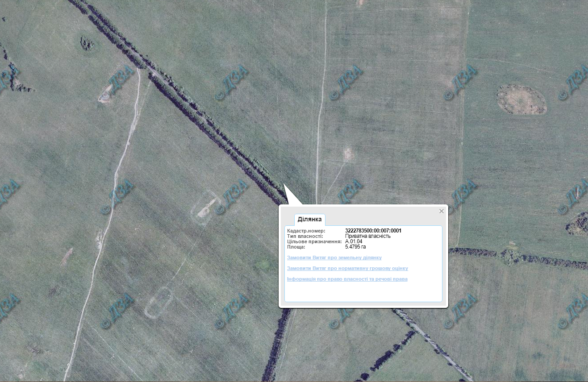Open link Замовити Витяг про земельну ділянку
The image size is (588, 382).
pyautogui.click(x=334, y=258)
